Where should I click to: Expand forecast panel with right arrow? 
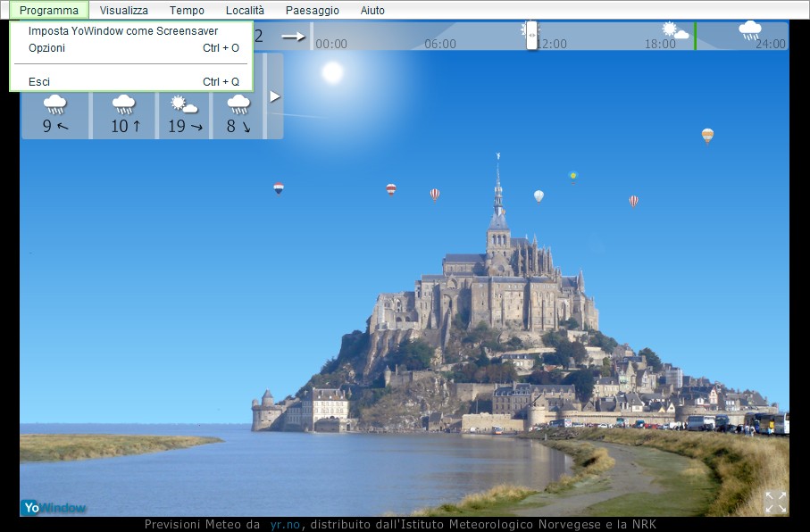(x=275, y=96)
